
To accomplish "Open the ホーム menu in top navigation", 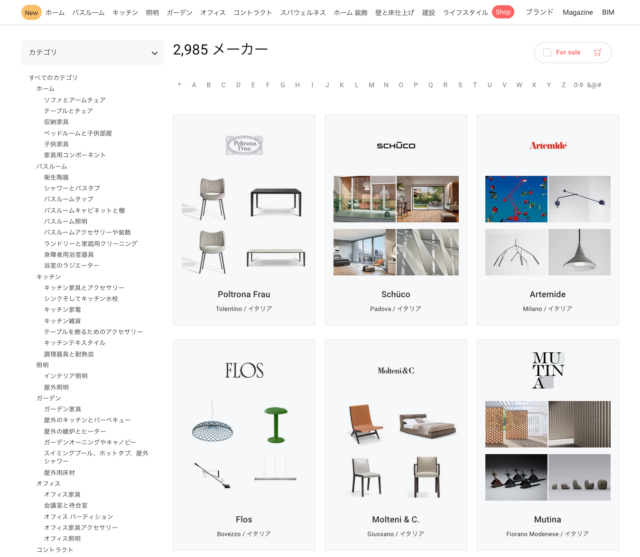I will pyautogui.click(x=55, y=13).
